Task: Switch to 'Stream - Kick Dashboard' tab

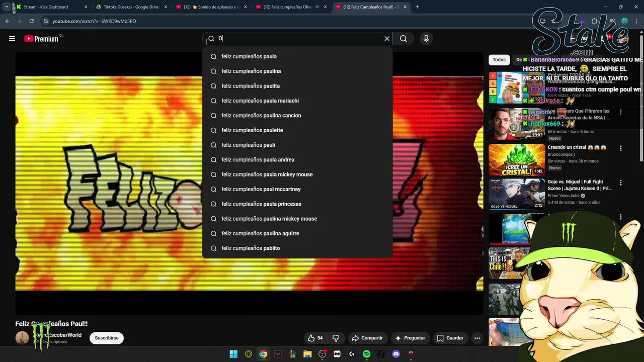Action: coord(50,7)
